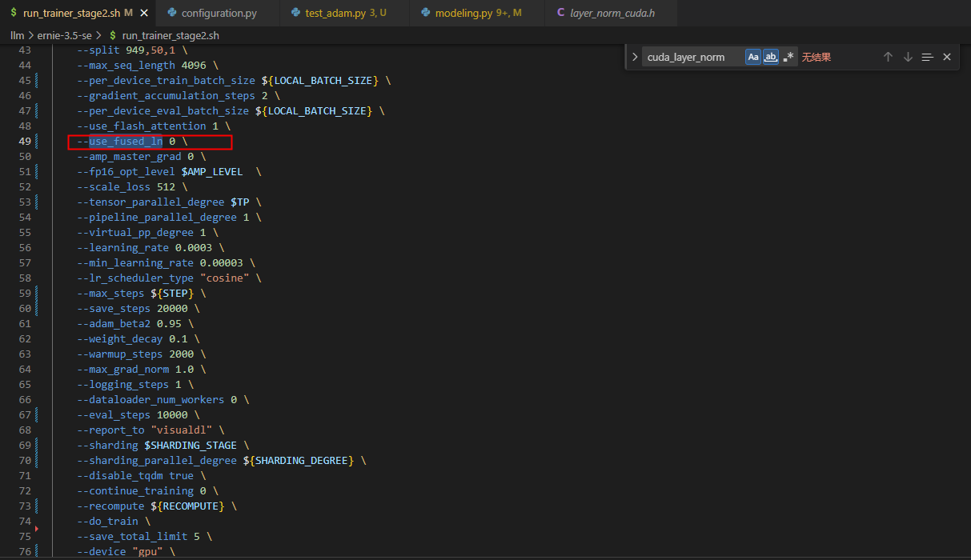This screenshot has height=560, width=971.
Task: Close the run_trainer_stage2.sh tab
Action: pyautogui.click(x=144, y=13)
